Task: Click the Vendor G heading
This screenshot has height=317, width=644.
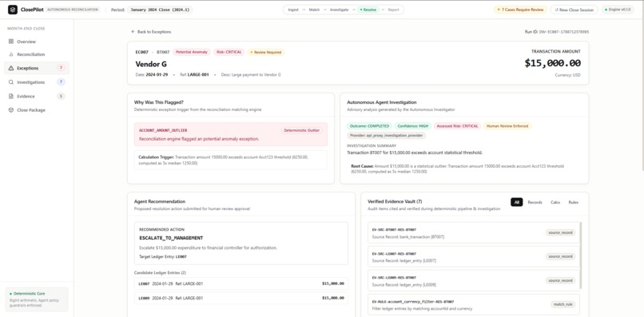Action: click(x=151, y=64)
